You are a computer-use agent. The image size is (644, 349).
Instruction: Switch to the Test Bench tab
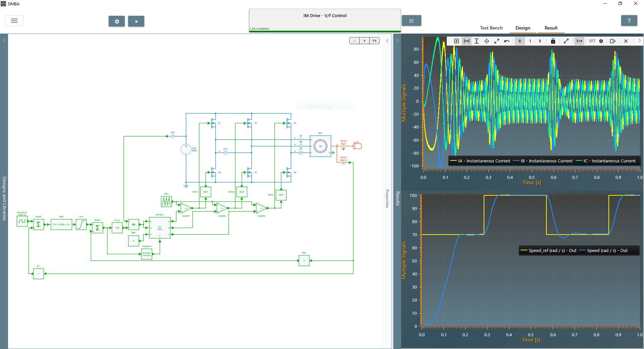pyautogui.click(x=491, y=28)
